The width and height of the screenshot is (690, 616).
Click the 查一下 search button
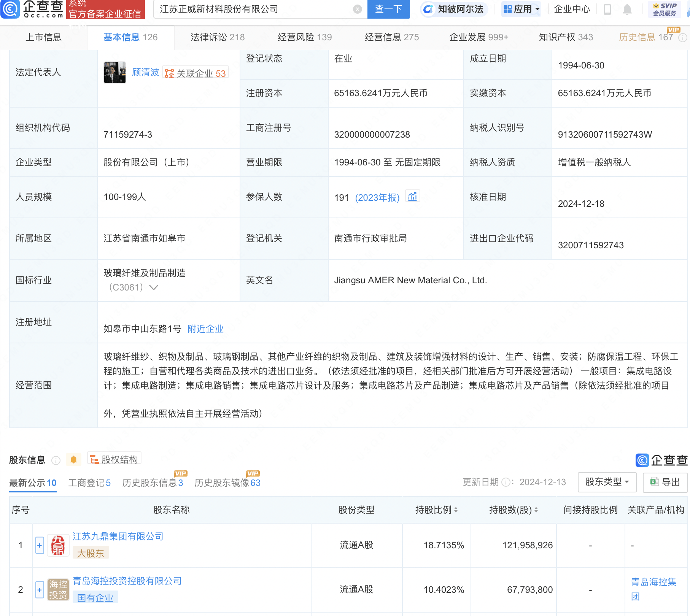(x=388, y=9)
